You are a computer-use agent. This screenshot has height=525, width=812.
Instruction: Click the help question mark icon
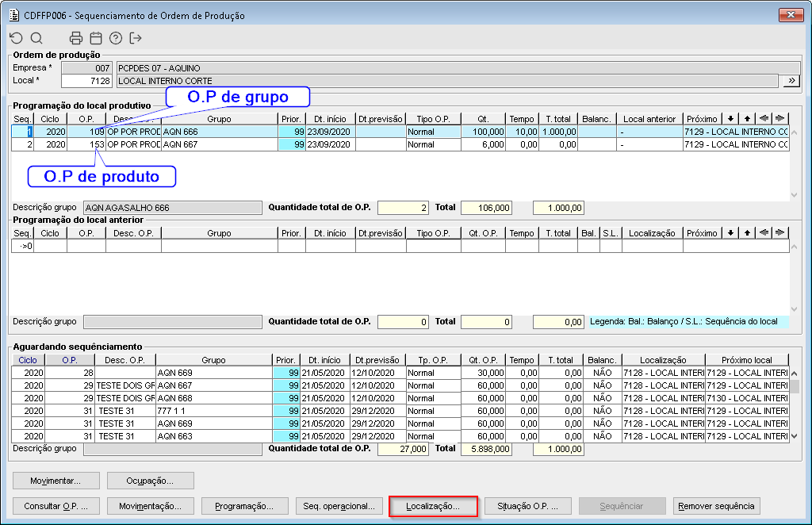coord(116,38)
